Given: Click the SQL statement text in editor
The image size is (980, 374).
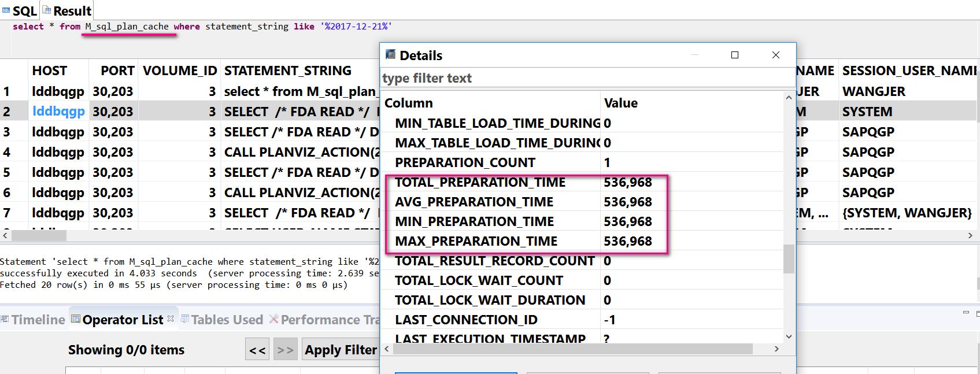Looking at the screenshot, I should pyautogui.click(x=202, y=27).
